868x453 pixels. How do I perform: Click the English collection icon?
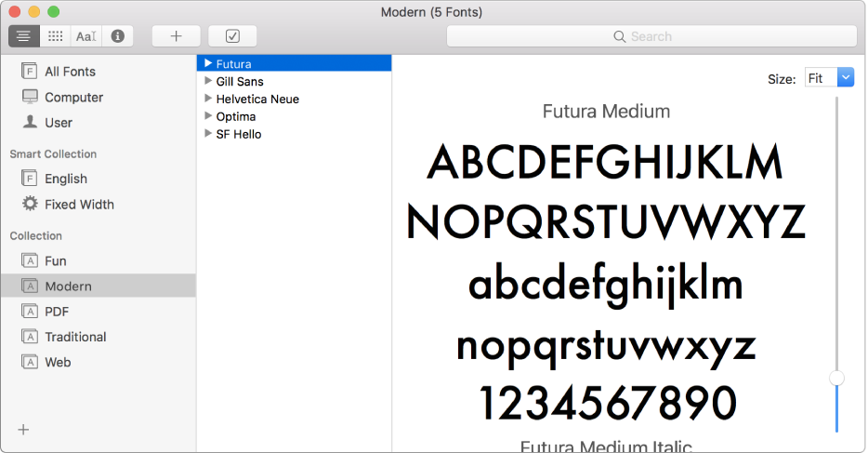[x=30, y=179]
